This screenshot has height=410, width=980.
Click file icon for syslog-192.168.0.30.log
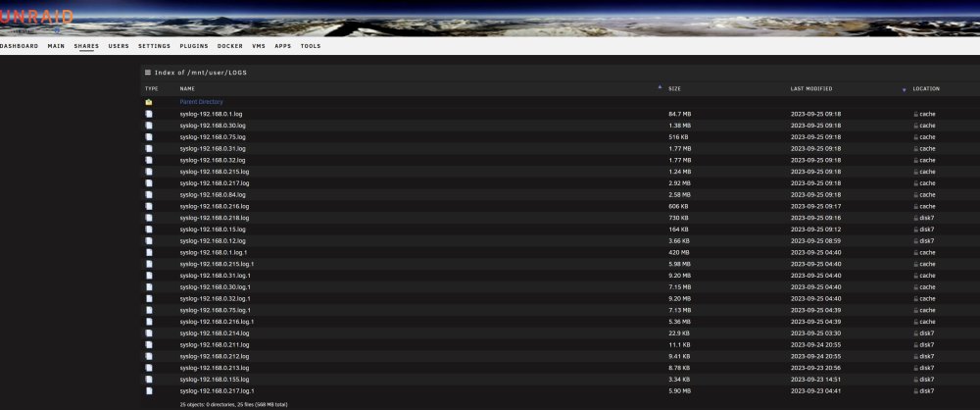click(x=149, y=126)
